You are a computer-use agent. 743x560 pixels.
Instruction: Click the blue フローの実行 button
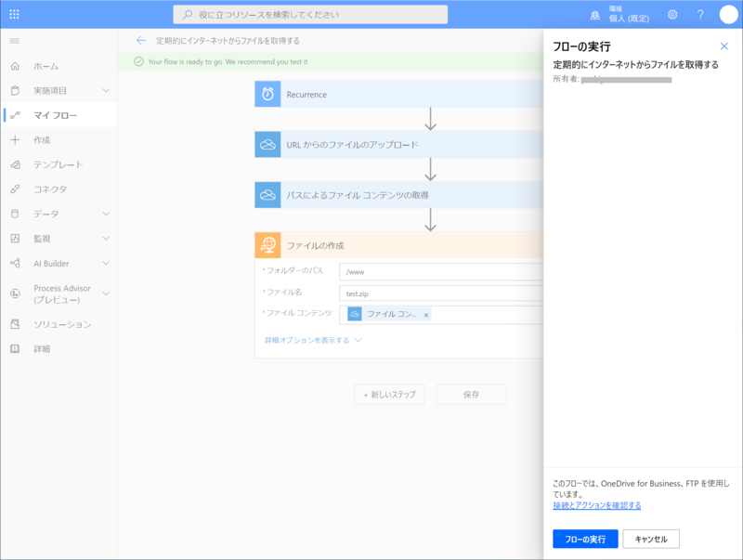[585, 540]
